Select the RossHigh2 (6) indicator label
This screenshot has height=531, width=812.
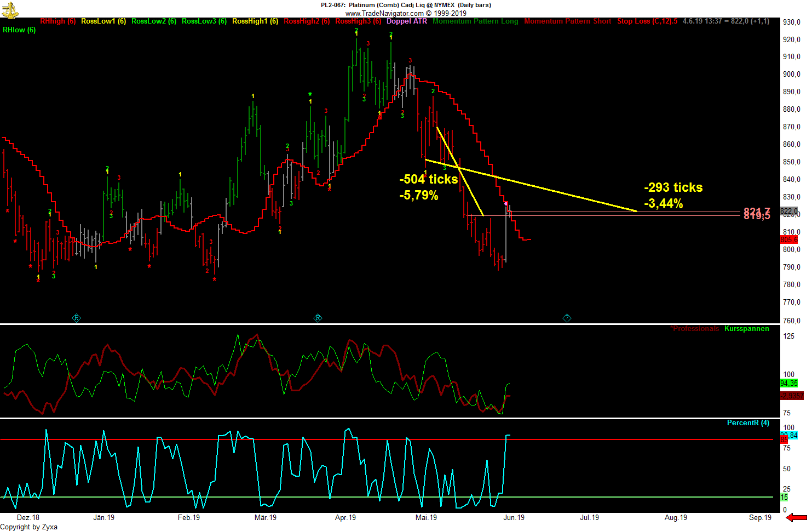point(307,21)
